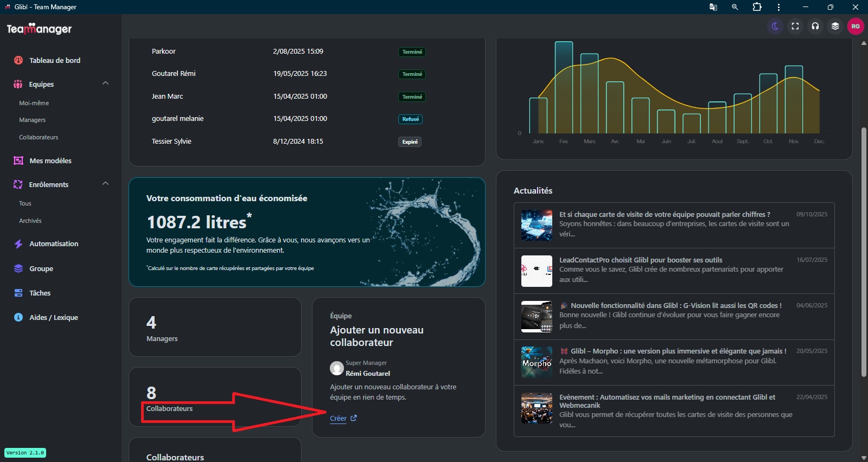Image resolution: width=868 pixels, height=462 pixels.
Task: Select Managers under Equipes
Action: (32, 120)
